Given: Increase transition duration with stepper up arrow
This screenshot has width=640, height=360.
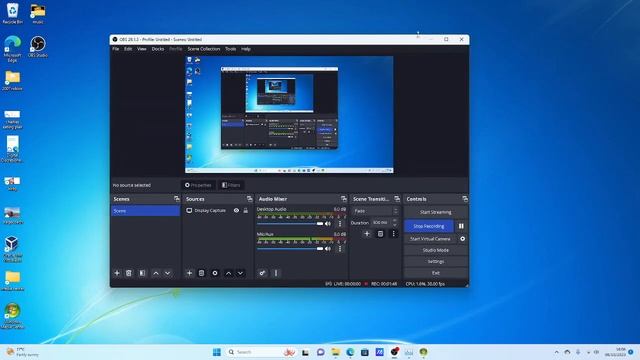Looking at the screenshot, I should pos(394,220).
